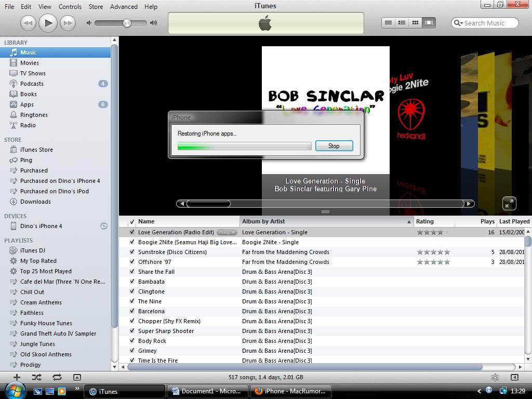Open the Store menu
Image resolution: width=532 pixels, height=399 pixels.
(x=96, y=6)
